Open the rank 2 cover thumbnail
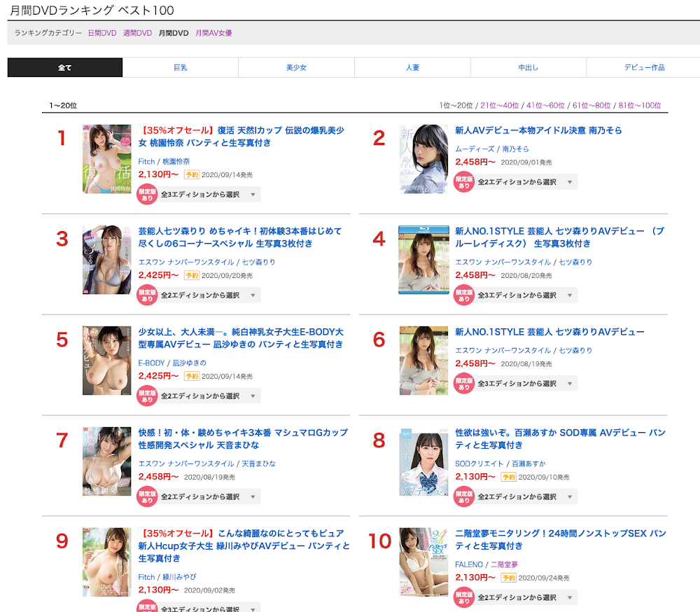Viewport: 700px width, 612px height. (x=423, y=159)
